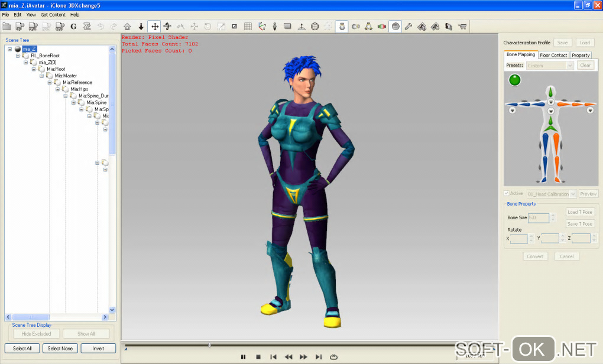
Task: Click the Open file folder icon
Action: 7,27
